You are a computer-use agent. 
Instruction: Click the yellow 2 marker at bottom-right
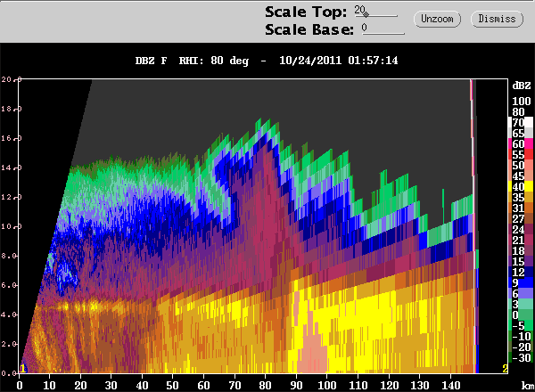[x=505, y=369]
